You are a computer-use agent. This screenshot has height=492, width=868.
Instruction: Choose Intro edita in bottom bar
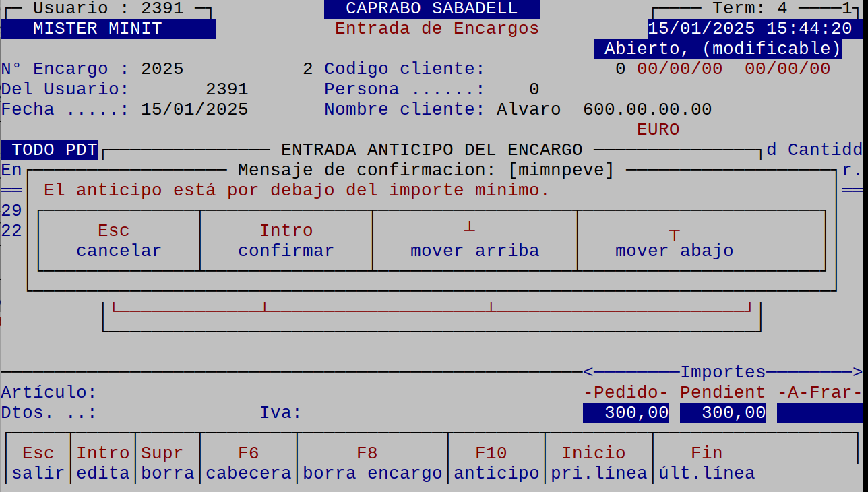coord(102,463)
